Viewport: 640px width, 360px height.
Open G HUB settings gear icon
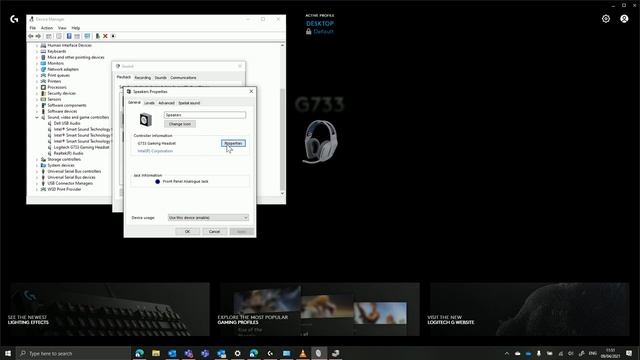point(606,19)
